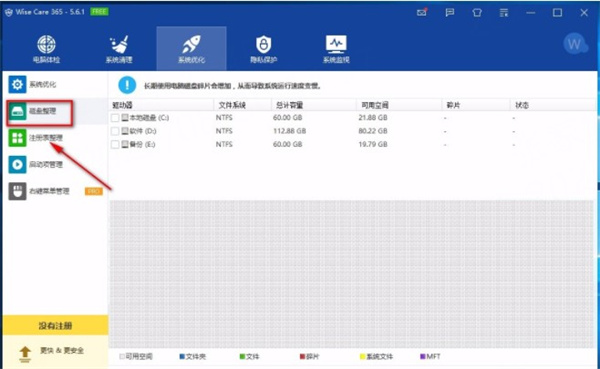Click the disk cluster map area
Viewport: 600px width, 369px height.
click(x=351, y=274)
